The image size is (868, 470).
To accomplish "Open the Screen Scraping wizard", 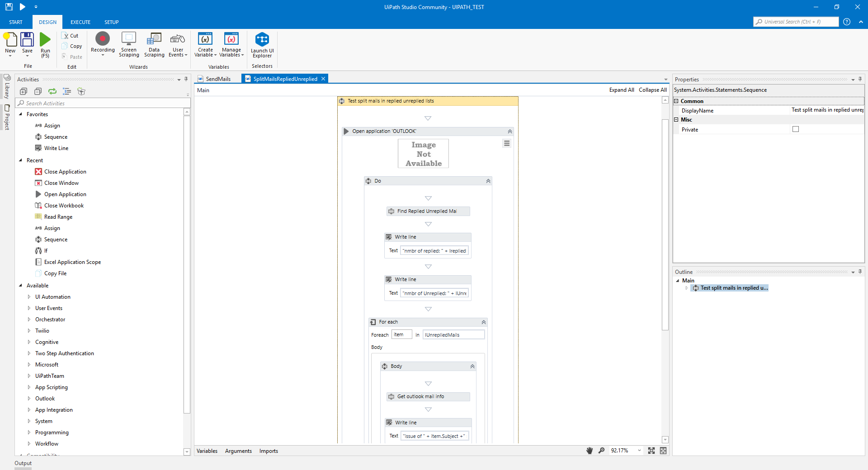I will coord(129,39).
